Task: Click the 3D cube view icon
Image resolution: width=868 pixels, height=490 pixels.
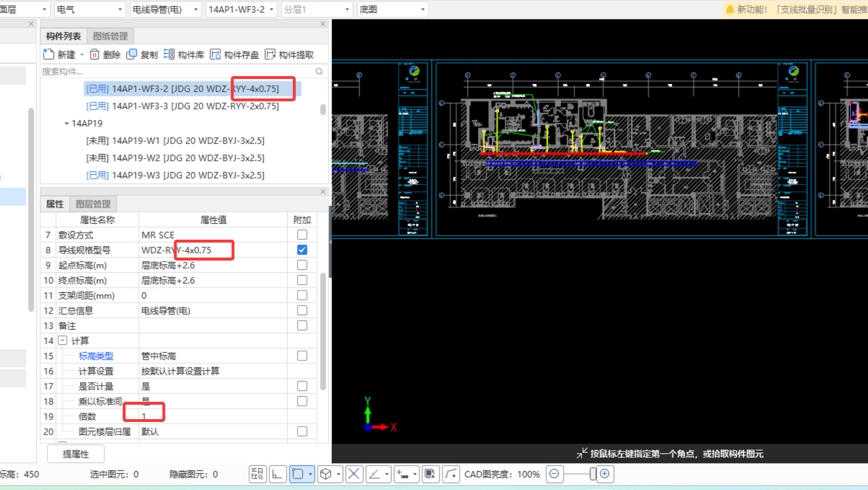Action: click(x=326, y=474)
